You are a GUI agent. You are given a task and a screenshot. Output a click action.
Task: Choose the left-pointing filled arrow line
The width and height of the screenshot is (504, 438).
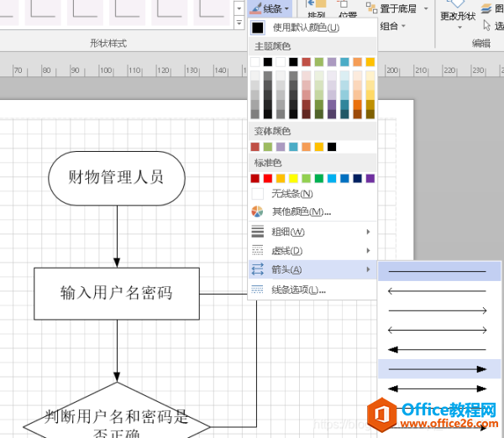click(437, 349)
